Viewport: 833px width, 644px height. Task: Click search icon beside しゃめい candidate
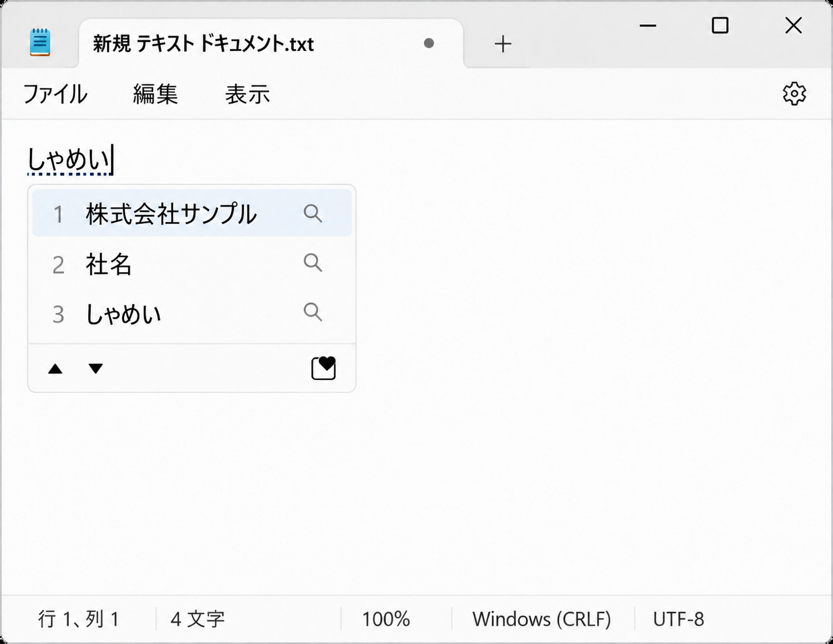click(313, 312)
